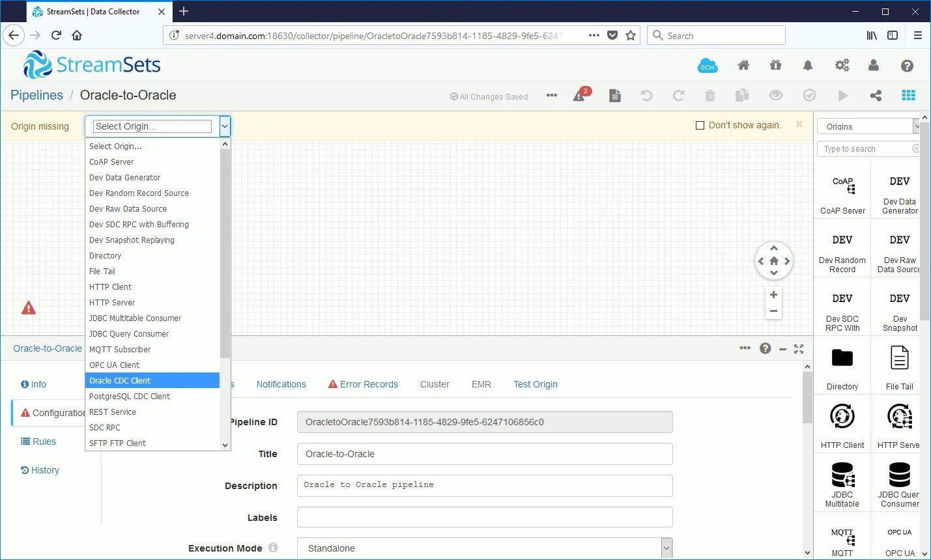
Task: Switch to the Test Origin tab
Action: pyautogui.click(x=536, y=384)
